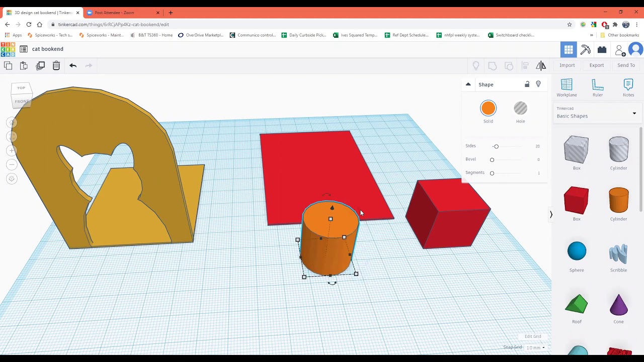This screenshot has height=362, width=644.
Task: Click the Send To button
Action: click(x=626, y=65)
